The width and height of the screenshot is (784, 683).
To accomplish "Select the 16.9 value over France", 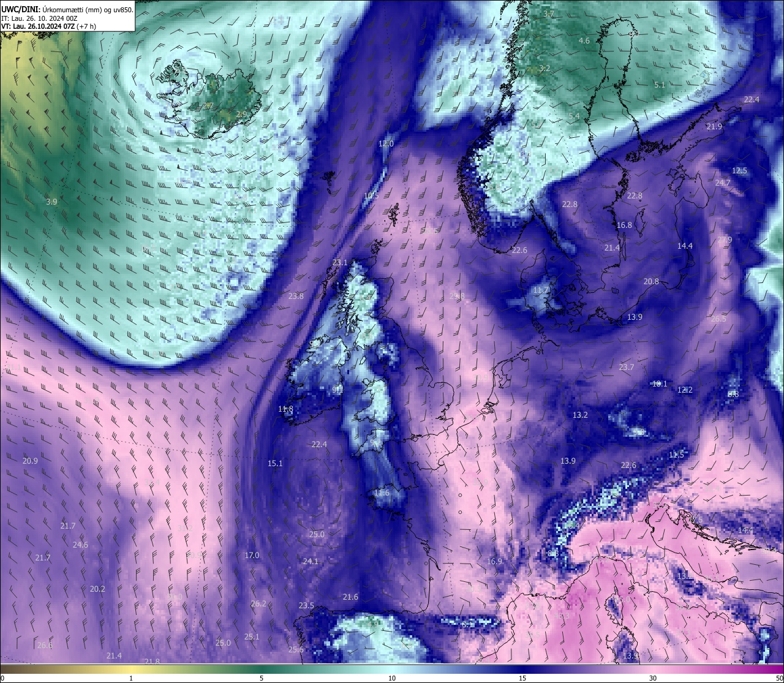I will tap(494, 561).
